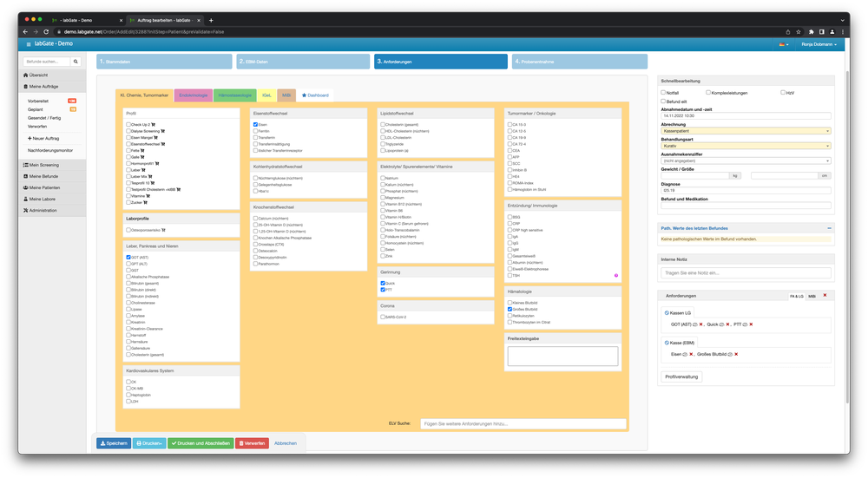Viewport: 868px width, 478px height.
Task: Open the Dashboard tab
Action: tap(315, 95)
